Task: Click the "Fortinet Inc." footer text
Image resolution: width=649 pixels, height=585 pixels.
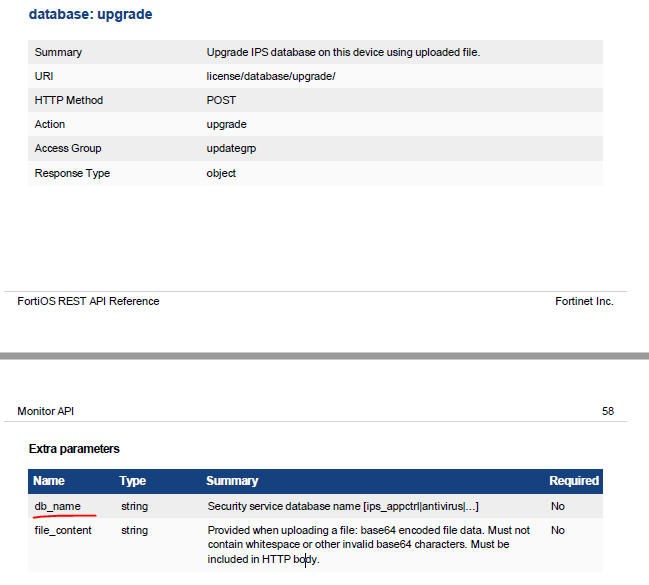Action: (584, 301)
